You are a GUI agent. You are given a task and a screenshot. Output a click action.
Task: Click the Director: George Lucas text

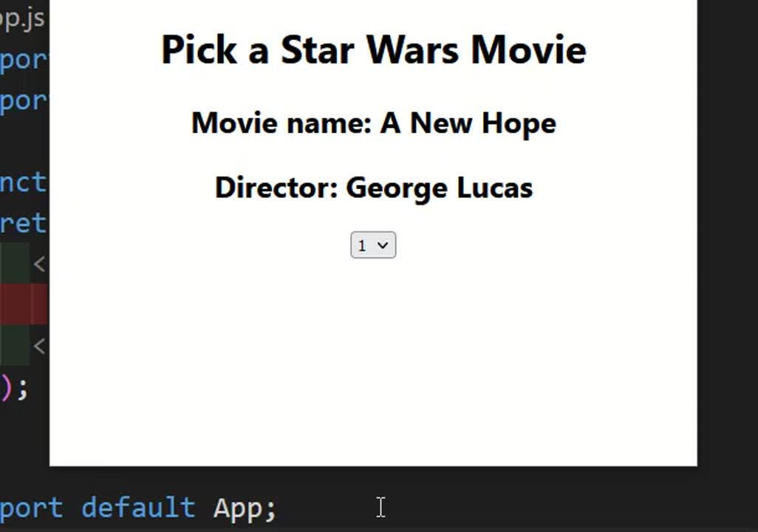(x=373, y=188)
